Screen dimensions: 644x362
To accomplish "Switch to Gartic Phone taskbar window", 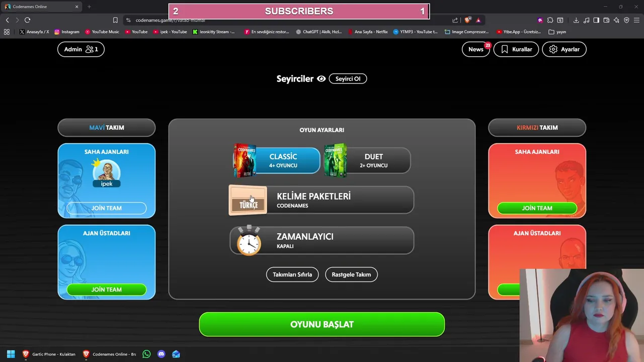I will 49,354.
